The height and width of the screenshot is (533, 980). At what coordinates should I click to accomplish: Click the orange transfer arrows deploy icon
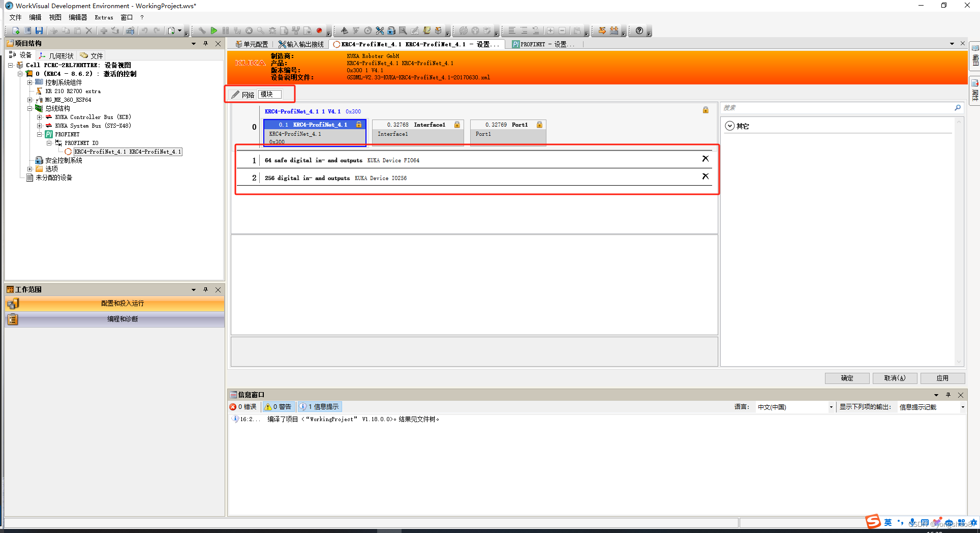point(602,31)
